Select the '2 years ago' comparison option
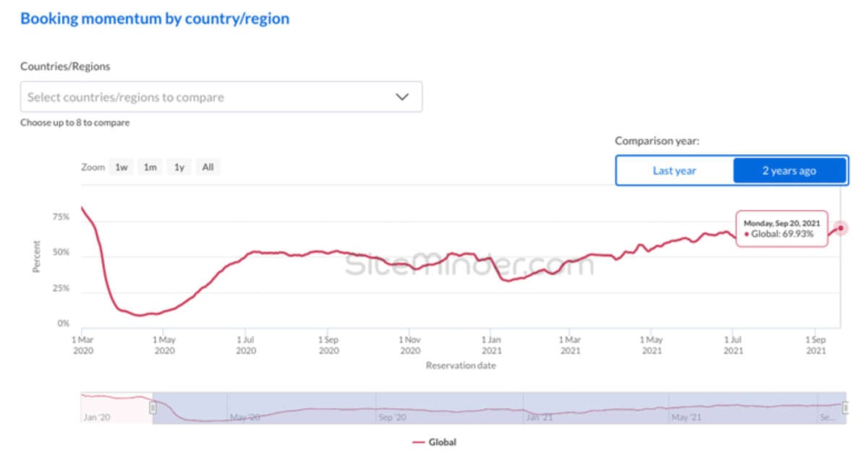The height and width of the screenshot is (456, 868). click(788, 171)
